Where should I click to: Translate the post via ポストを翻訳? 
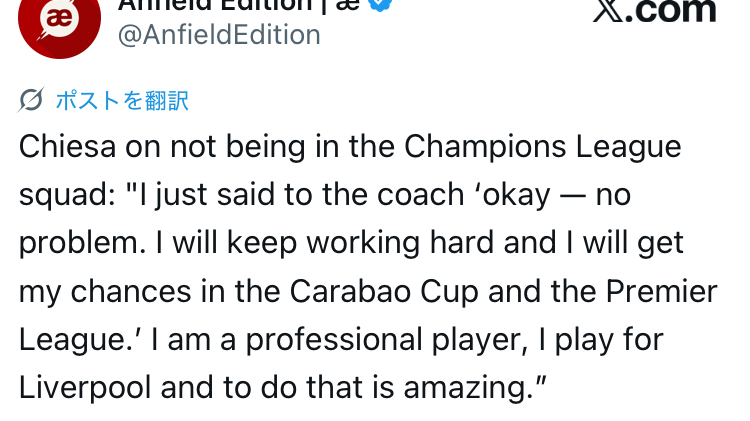[121, 100]
